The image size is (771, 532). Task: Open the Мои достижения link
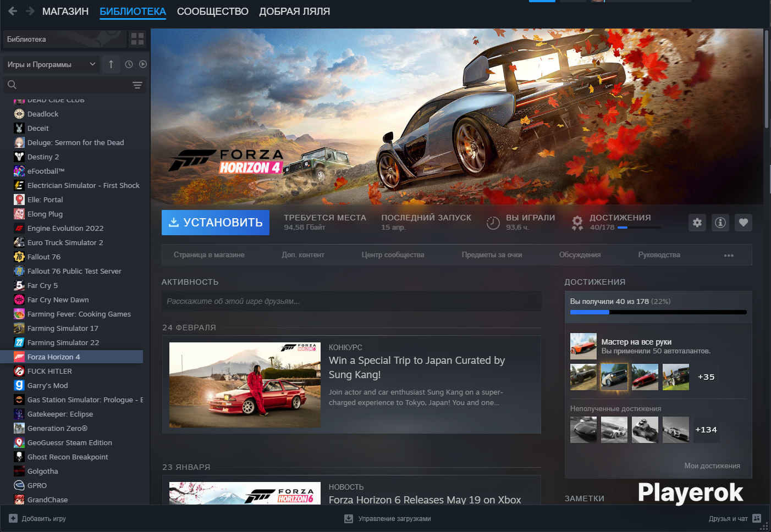712,465
